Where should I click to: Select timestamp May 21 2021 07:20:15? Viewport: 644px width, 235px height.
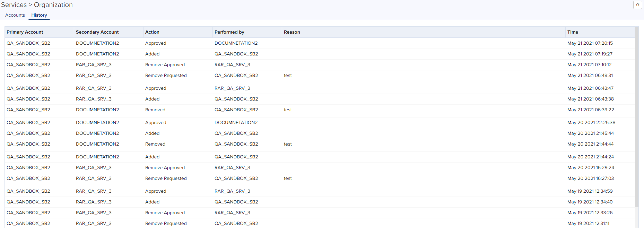(590, 43)
